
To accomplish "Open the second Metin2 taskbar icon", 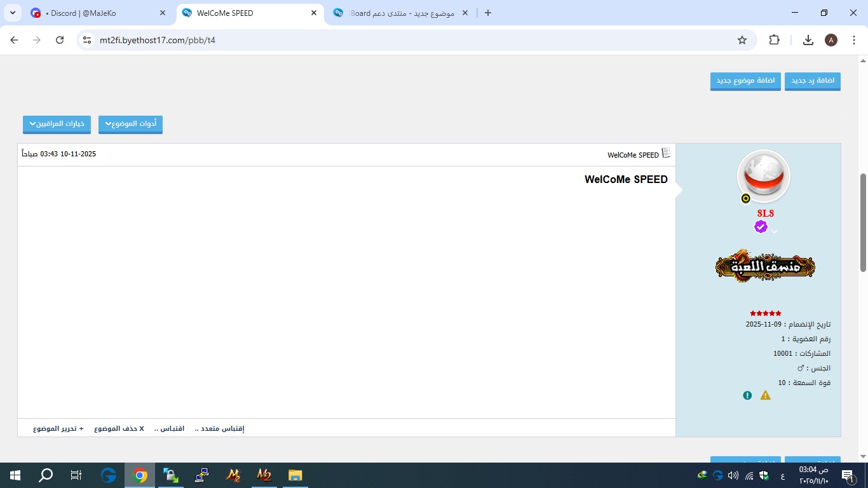I will [x=264, y=475].
